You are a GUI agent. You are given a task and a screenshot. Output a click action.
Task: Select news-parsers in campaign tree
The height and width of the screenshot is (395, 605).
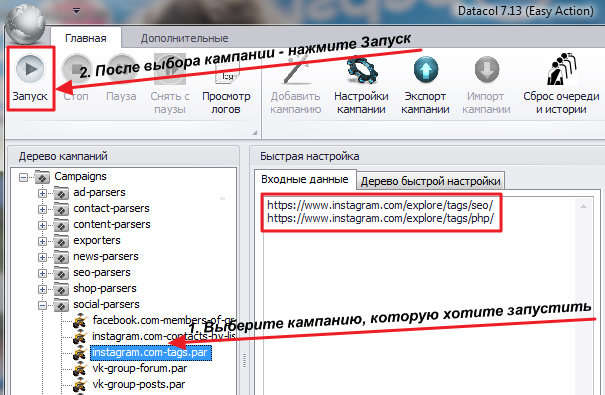106,256
